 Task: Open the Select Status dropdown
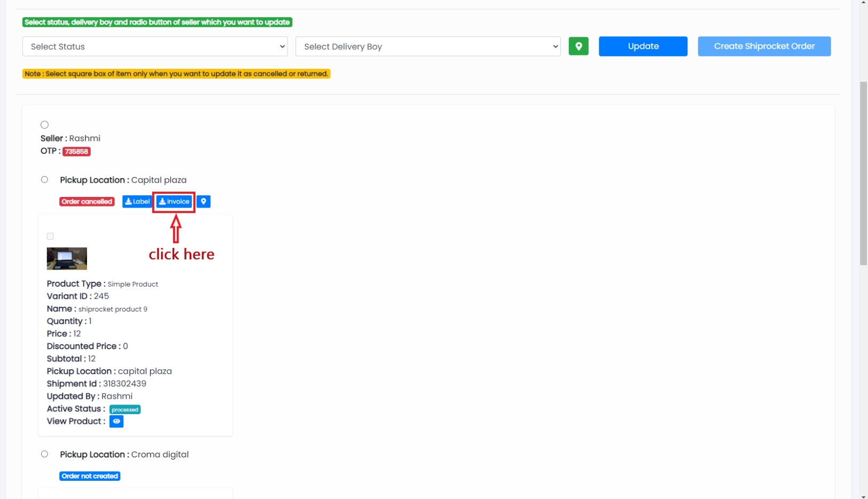155,46
